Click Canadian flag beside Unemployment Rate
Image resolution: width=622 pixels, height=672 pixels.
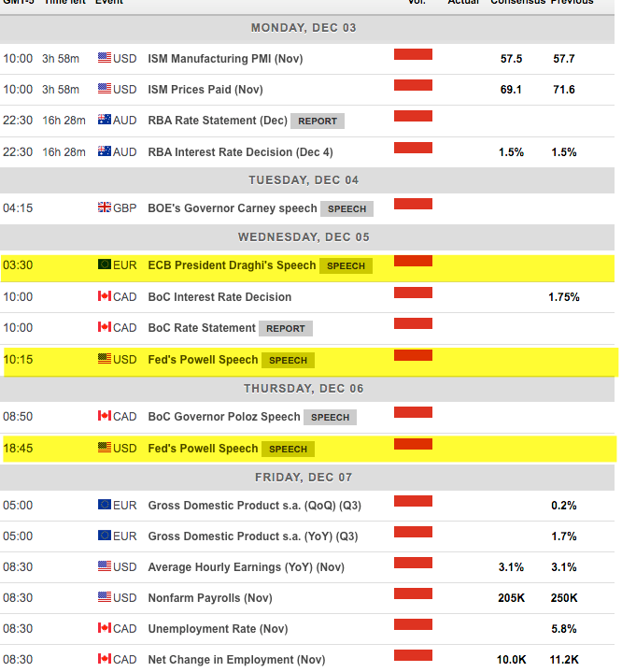pos(105,629)
